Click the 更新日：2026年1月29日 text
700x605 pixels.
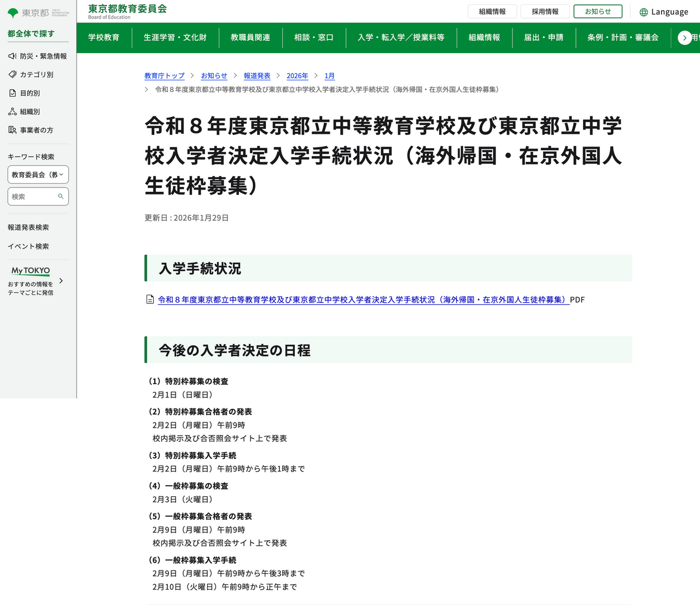186,218
